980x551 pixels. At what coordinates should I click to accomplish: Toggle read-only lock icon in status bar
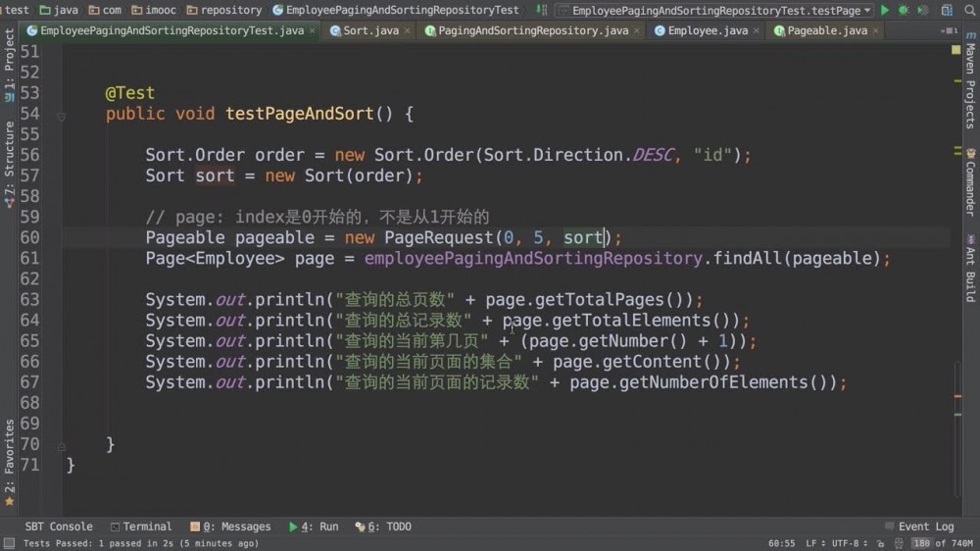click(x=880, y=543)
